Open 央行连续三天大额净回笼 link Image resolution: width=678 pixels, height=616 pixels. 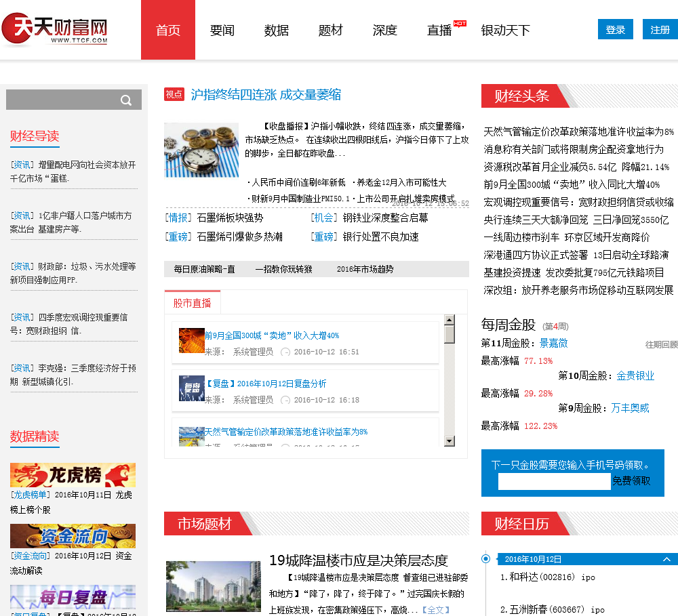coord(576,220)
